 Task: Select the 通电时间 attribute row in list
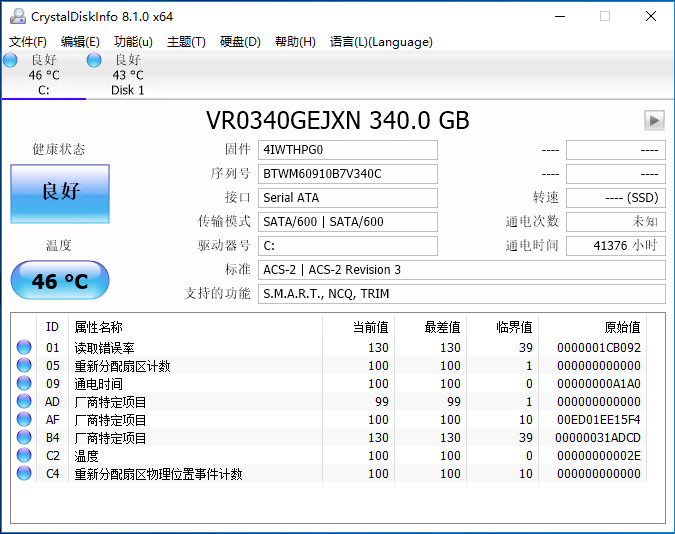coord(329,384)
